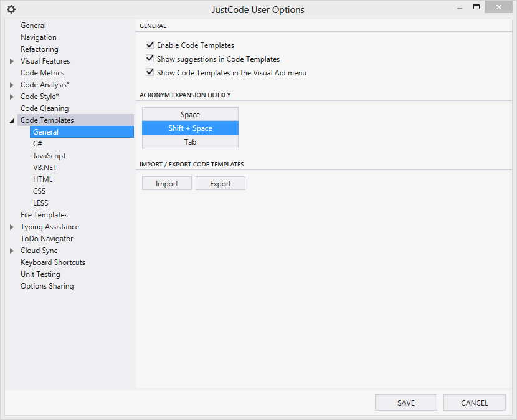The height and width of the screenshot is (420, 517).
Task: Open HTML code templates
Action: [x=43, y=179]
